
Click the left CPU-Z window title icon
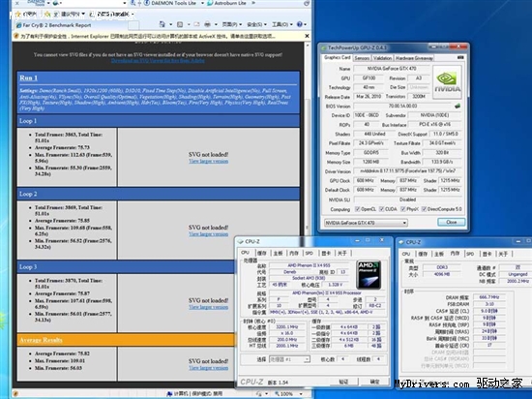(x=241, y=241)
